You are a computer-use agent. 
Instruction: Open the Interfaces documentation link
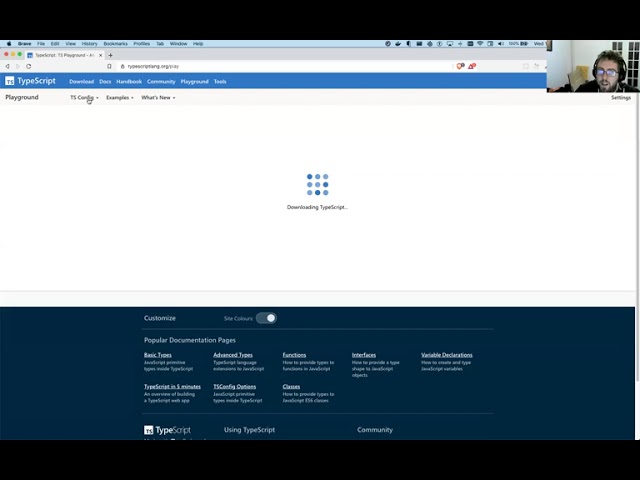364,355
